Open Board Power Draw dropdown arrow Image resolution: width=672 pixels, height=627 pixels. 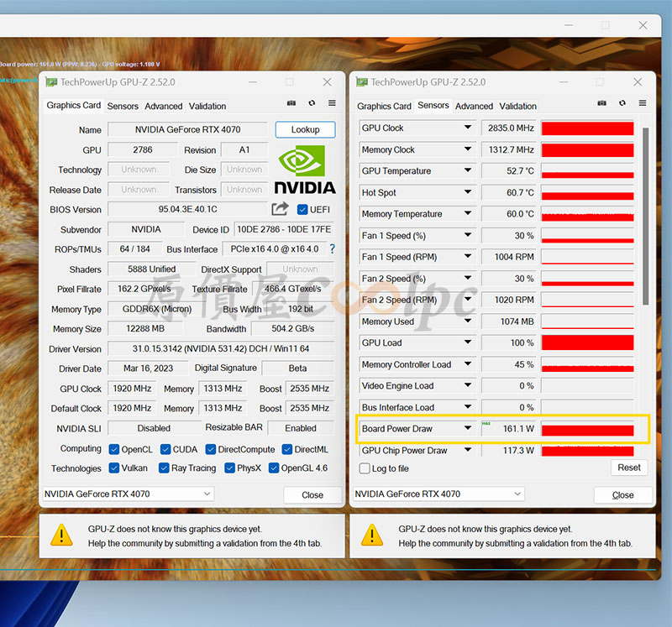pos(468,428)
